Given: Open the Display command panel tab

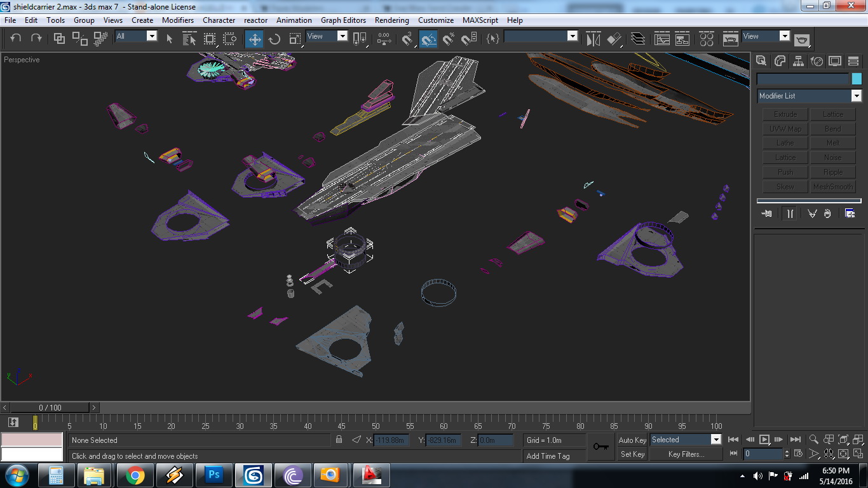Looking at the screenshot, I should point(835,61).
